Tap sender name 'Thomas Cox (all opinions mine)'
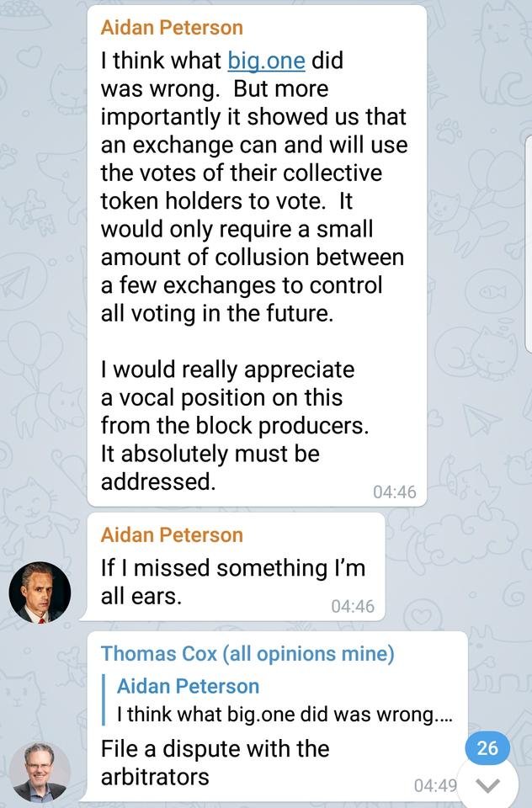This screenshot has height=808, width=532. [247, 653]
